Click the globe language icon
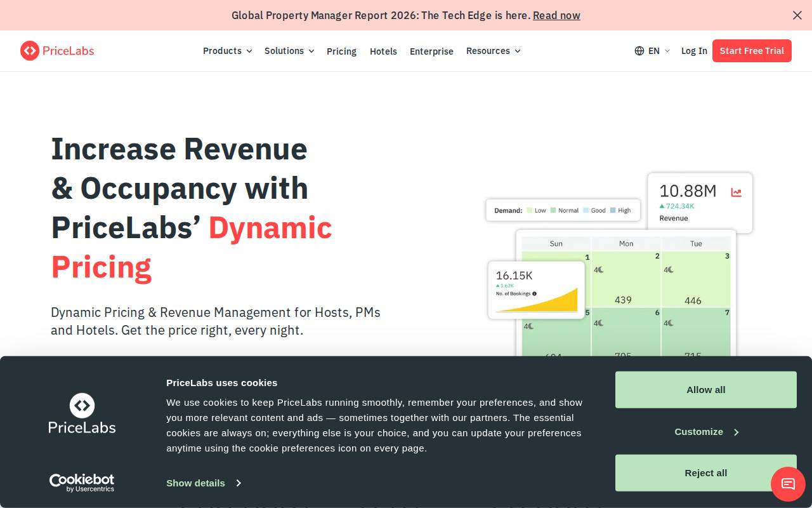 pos(639,51)
